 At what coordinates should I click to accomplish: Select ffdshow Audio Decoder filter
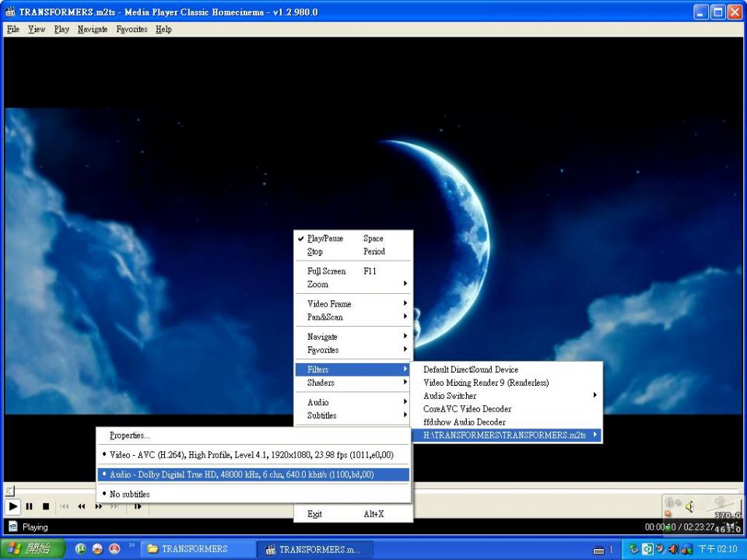coord(464,422)
